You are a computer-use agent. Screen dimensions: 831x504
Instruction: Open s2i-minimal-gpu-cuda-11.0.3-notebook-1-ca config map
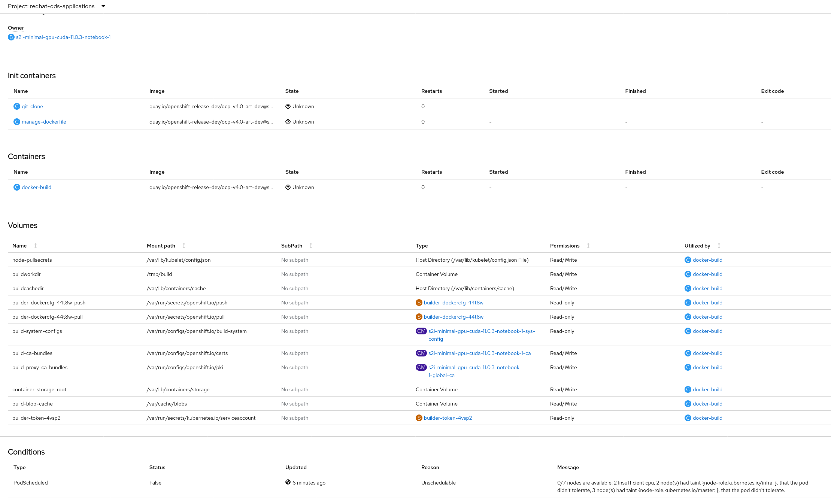pyautogui.click(x=479, y=353)
